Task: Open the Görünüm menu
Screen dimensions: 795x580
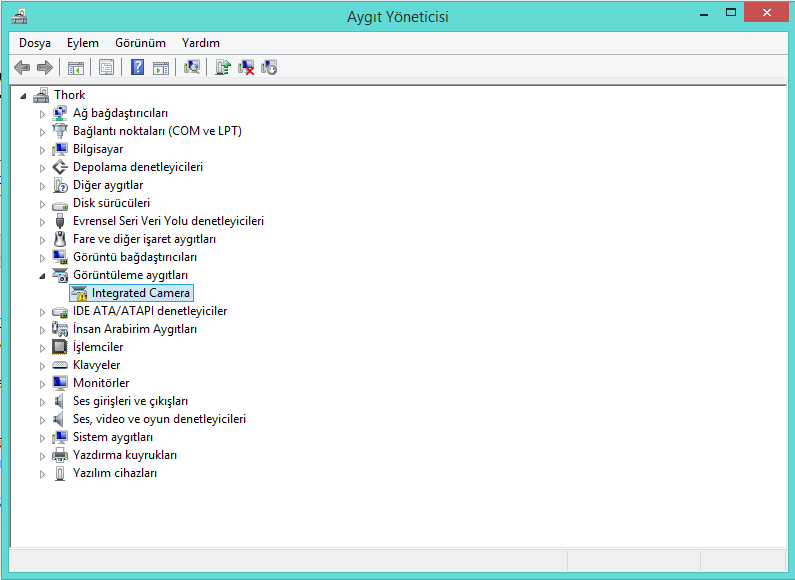Action: click(x=140, y=43)
